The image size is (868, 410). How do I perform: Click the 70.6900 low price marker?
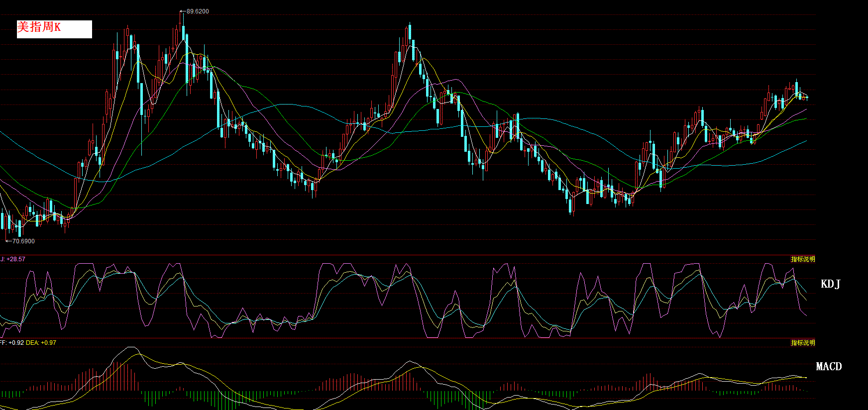23,241
